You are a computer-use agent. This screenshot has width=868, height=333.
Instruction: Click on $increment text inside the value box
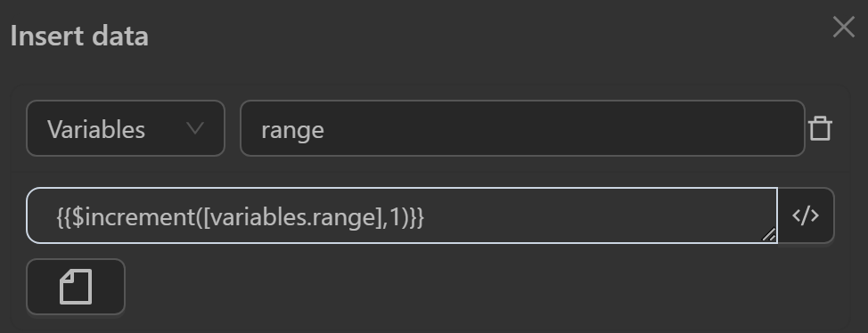(x=134, y=217)
